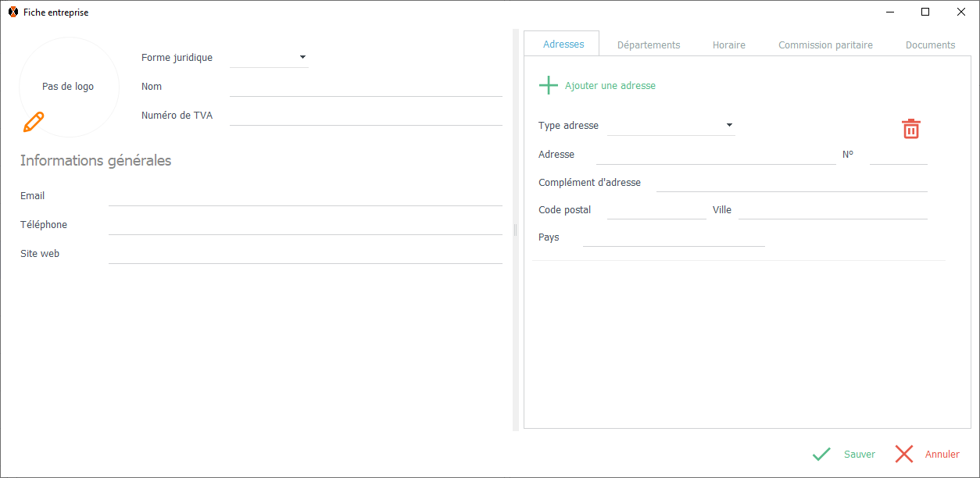Screen dimensions: 980x478
Task: Click the green checkmark save icon
Action: 821,454
